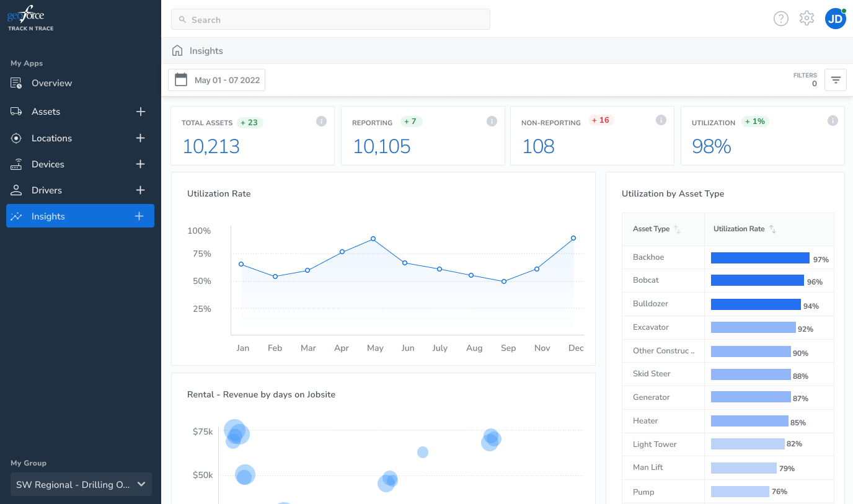Expand the Assets menu plus icon
Screen dimensions: 853x504
click(x=141, y=112)
